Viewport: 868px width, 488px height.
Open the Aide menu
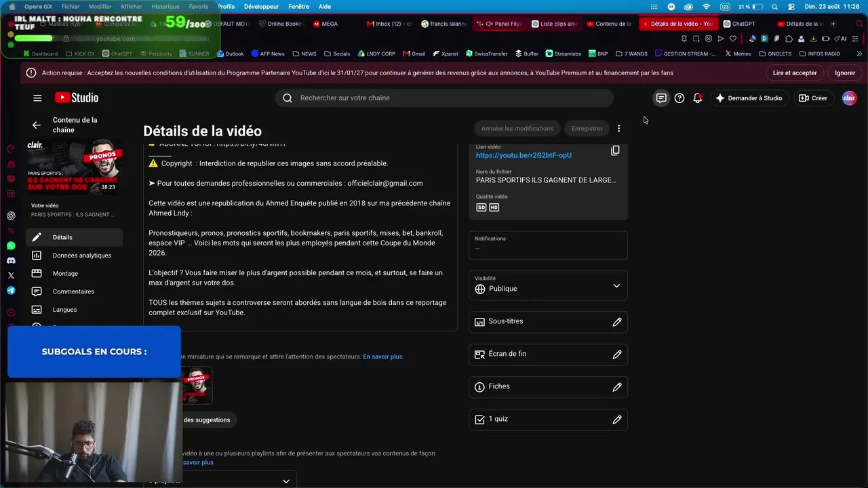(325, 6)
